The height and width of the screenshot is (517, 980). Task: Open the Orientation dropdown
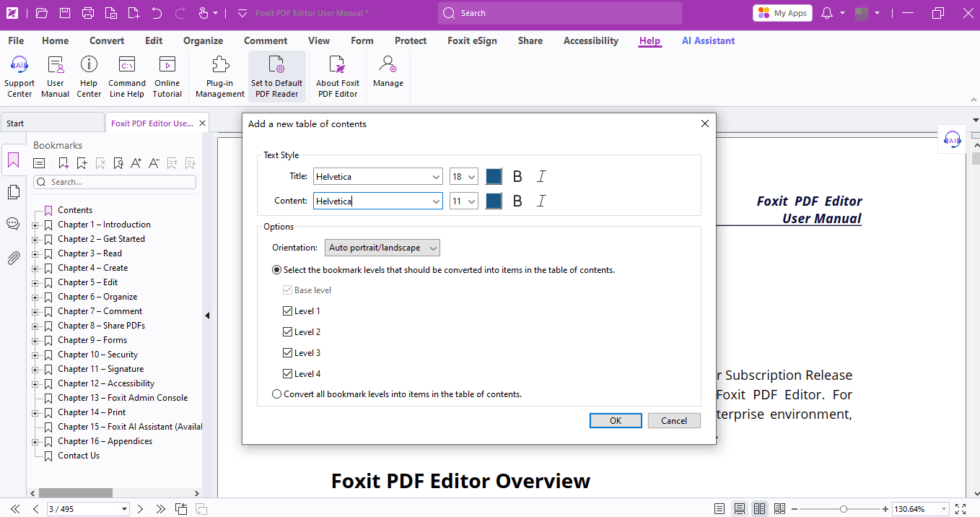(382, 248)
